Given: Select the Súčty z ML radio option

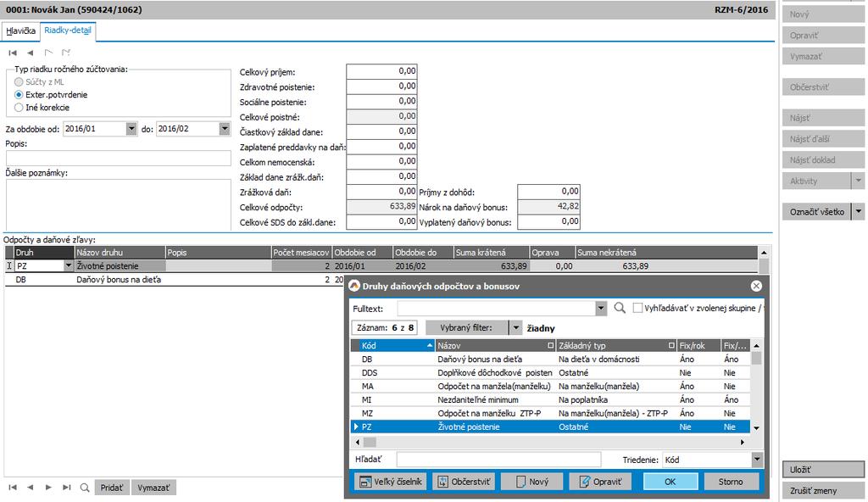Looking at the screenshot, I should click(x=19, y=82).
